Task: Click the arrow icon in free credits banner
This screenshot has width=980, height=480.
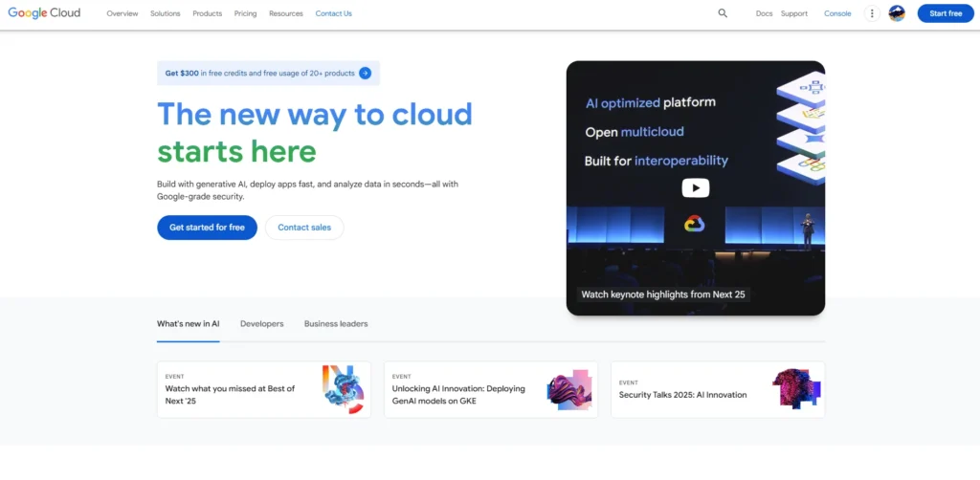Action: click(x=365, y=73)
